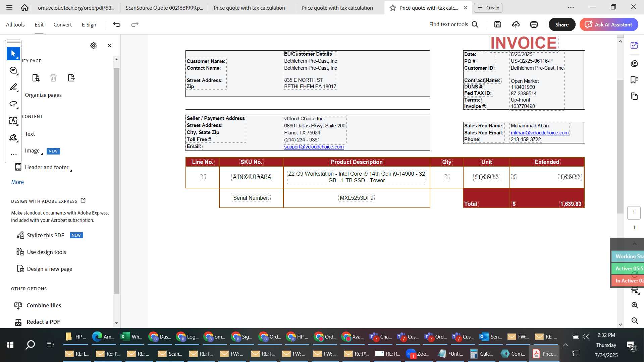Click the insert page icon
644x362 pixels.
[x=36, y=78]
